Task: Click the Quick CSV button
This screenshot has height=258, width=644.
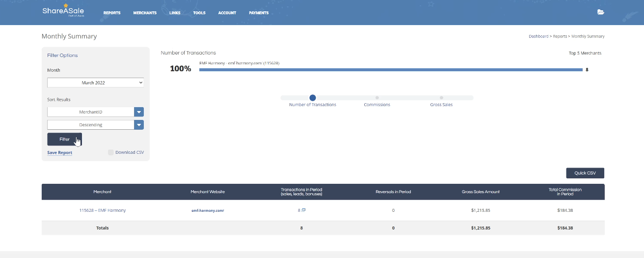Action: [x=585, y=173]
